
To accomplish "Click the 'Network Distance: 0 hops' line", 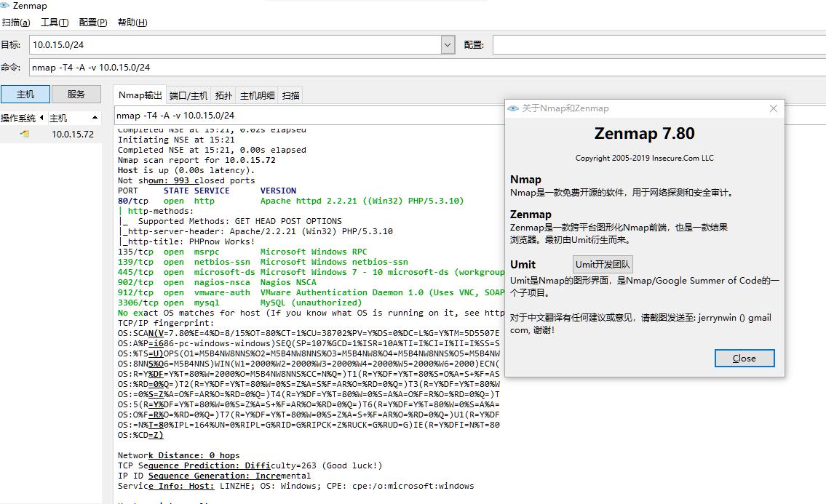I will (x=178, y=455).
